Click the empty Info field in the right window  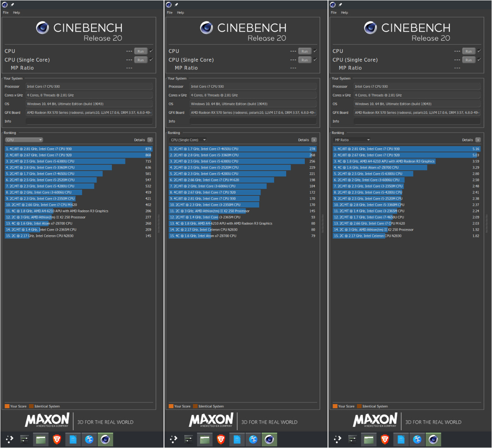pos(417,121)
